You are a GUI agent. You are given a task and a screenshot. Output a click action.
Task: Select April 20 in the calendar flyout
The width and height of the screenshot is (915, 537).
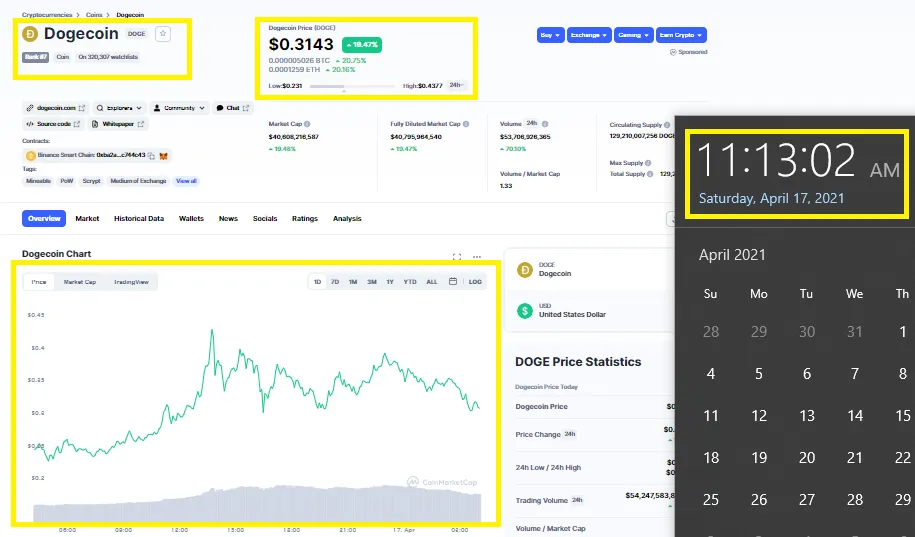click(x=806, y=458)
